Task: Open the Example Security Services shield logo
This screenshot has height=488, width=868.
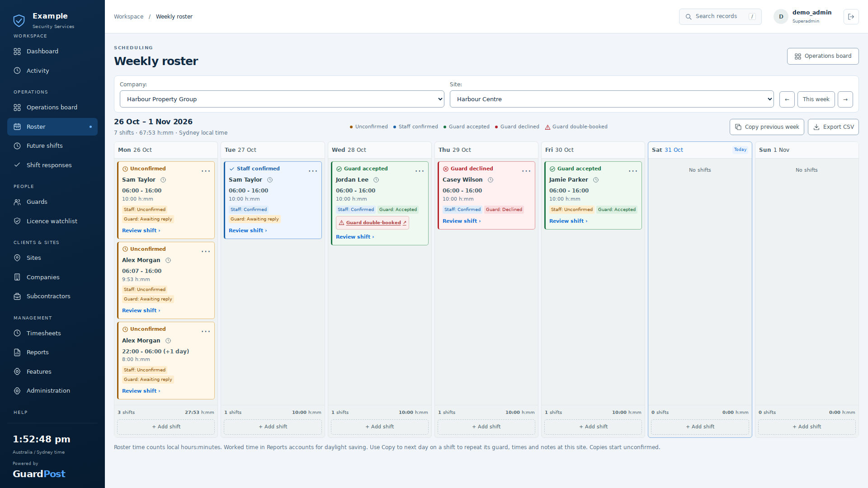Action: pos(19,20)
